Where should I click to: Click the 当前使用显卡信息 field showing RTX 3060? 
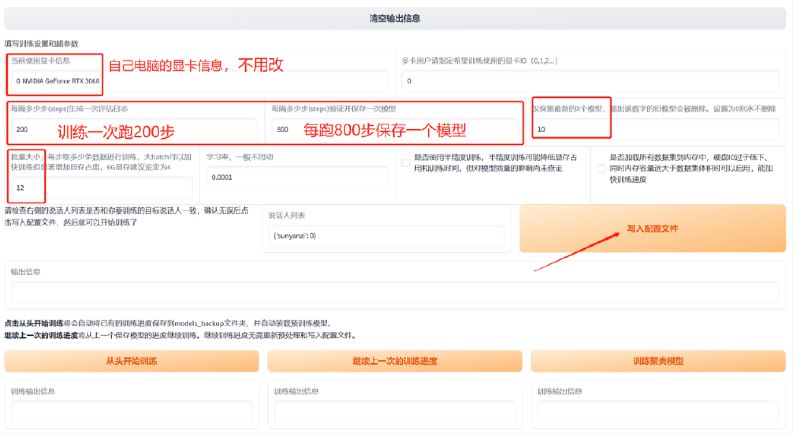(199, 81)
